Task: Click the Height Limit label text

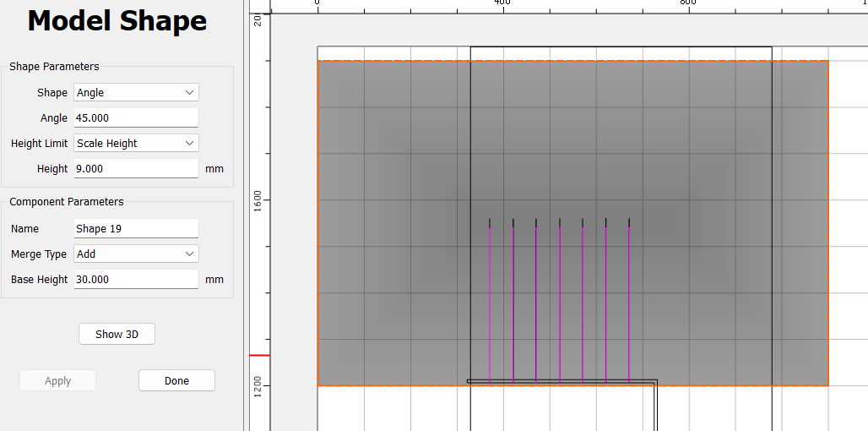Action: pos(40,143)
